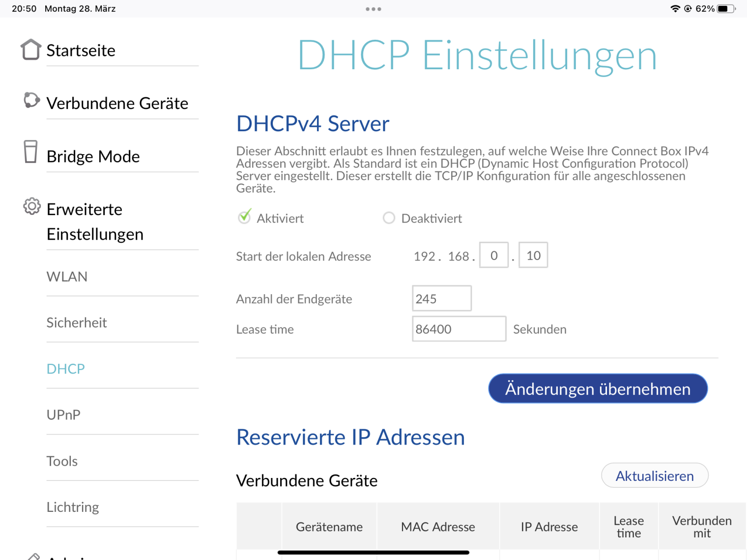The height and width of the screenshot is (560, 747).
Task: Tap the battery indicator icon
Action: (x=726, y=9)
